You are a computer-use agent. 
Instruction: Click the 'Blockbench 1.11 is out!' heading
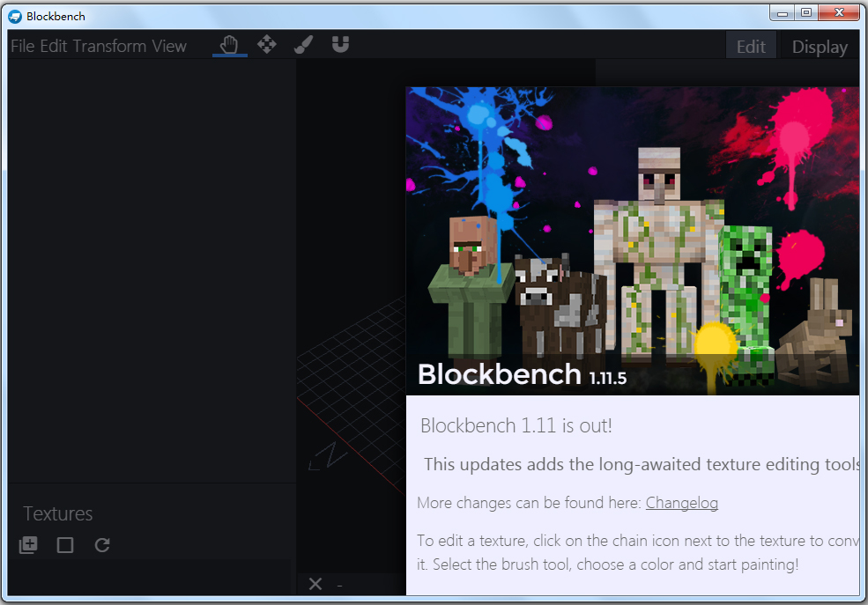[x=516, y=426]
